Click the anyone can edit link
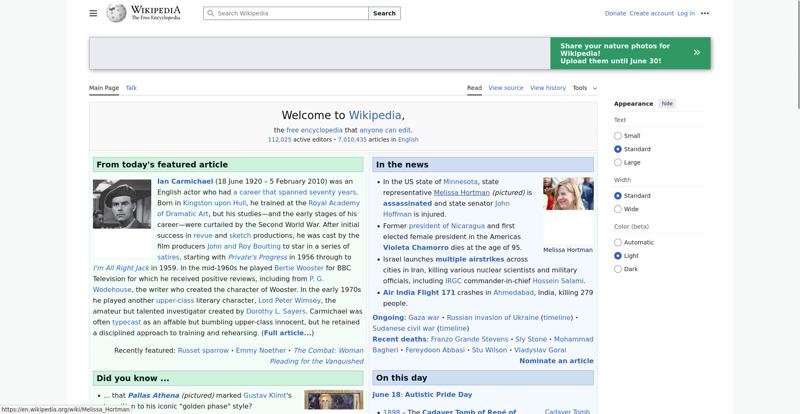Screen dimensions: 800x414 click(x=385, y=130)
